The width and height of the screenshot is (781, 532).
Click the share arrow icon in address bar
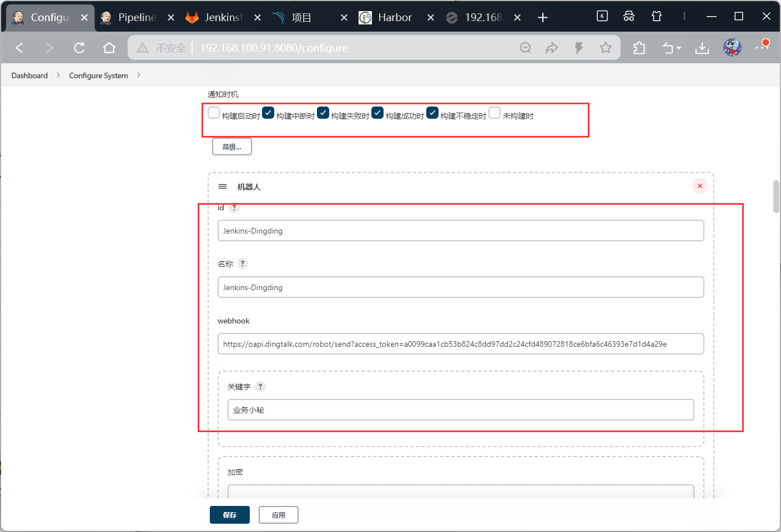tap(552, 48)
